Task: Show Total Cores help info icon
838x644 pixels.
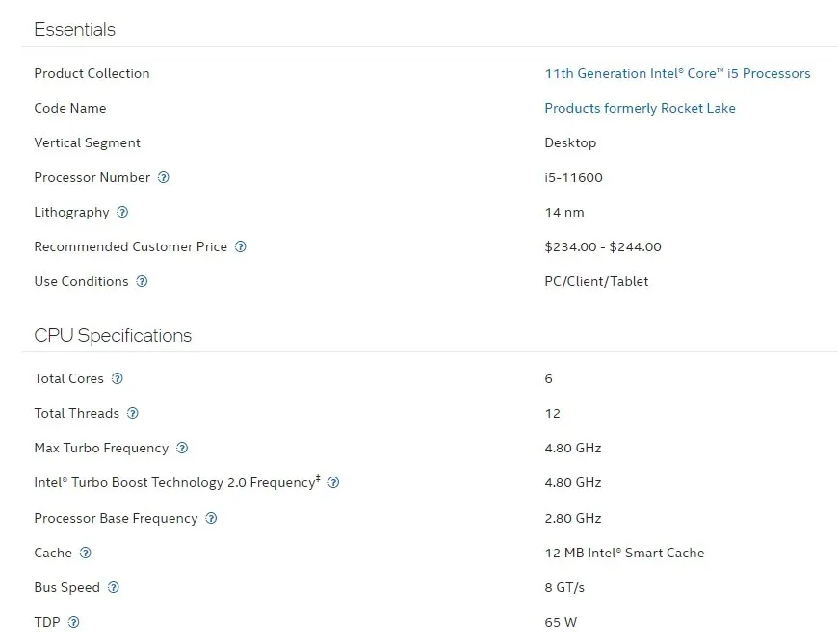Action: click(x=118, y=378)
